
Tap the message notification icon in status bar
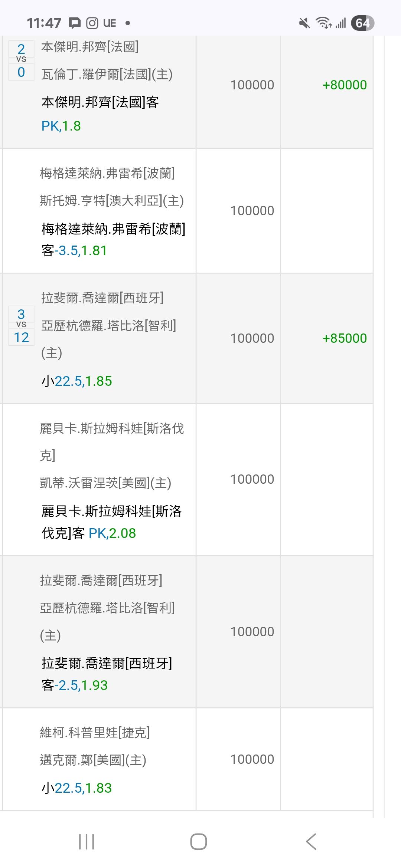[x=75, y=23]
